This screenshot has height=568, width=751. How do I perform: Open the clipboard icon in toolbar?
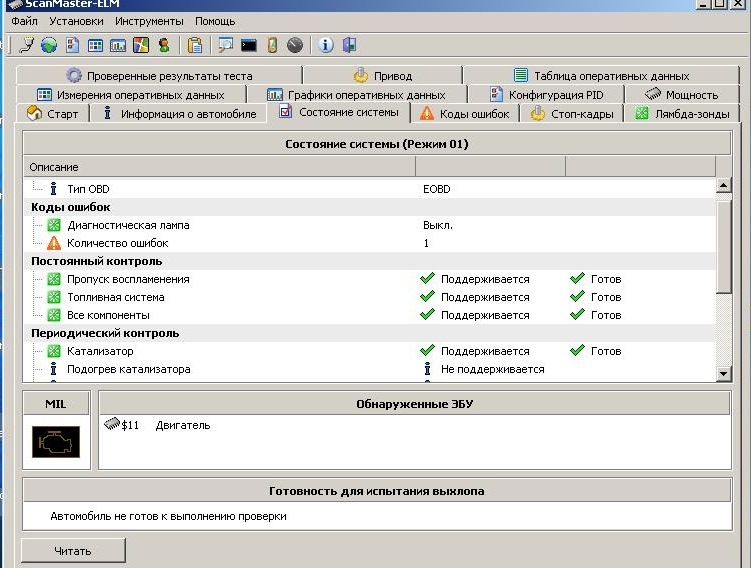pyautogui.click(x=195, y=45)
